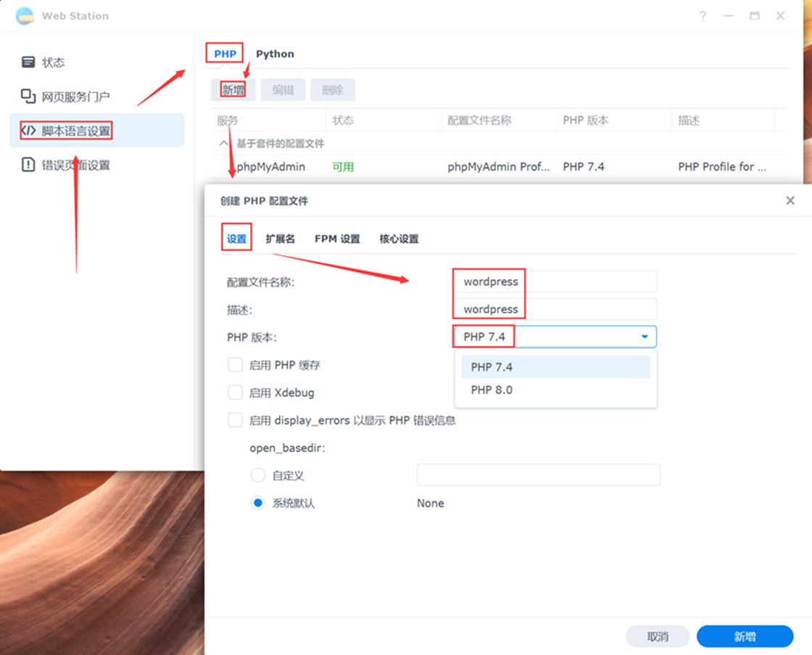Click the PHP 7.4 cell in phpMyAdmin row
Screen dimensions: 812x655
click(x=584, y=167)
